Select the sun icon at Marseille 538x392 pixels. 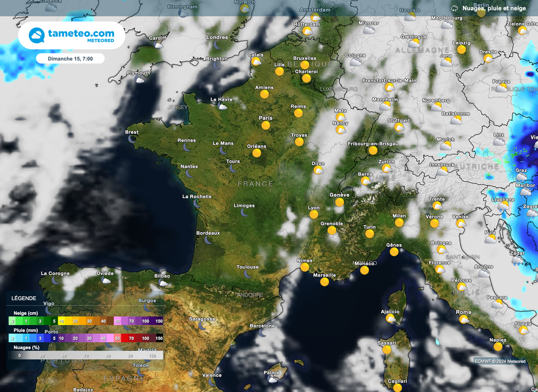pyautogui.click(x=325, y=282)
